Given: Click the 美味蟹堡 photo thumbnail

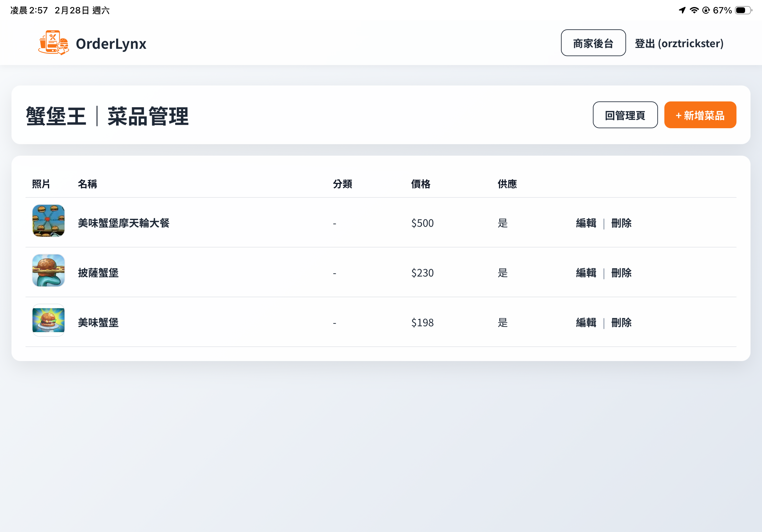Looking at the screenshot, I should click(48, 321).
